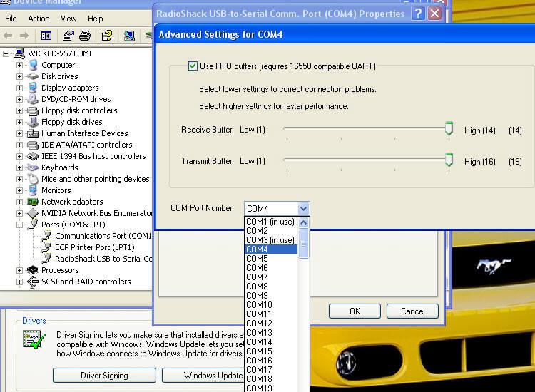Click the Print toolbar icon
This screenshot has width=535, height=392.
click(85, 36)
